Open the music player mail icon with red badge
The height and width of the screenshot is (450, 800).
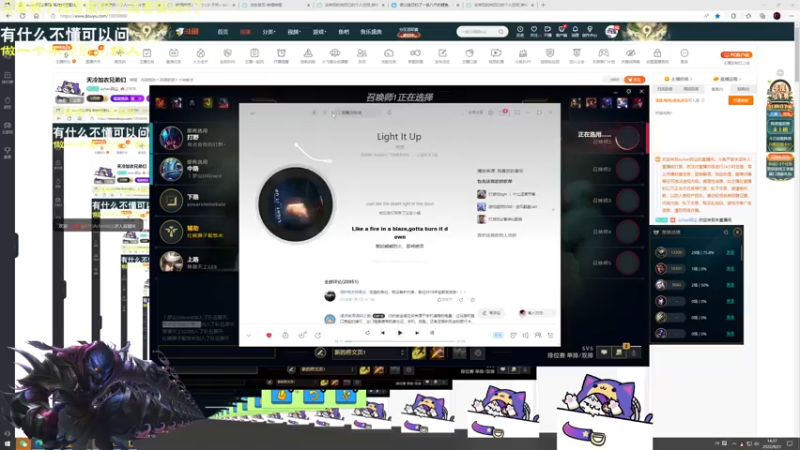click(503, 112)
